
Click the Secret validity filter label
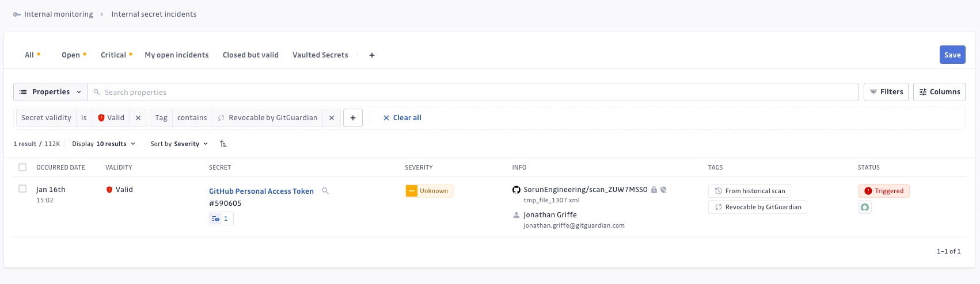pyautogui.click(x=46, y=118)
